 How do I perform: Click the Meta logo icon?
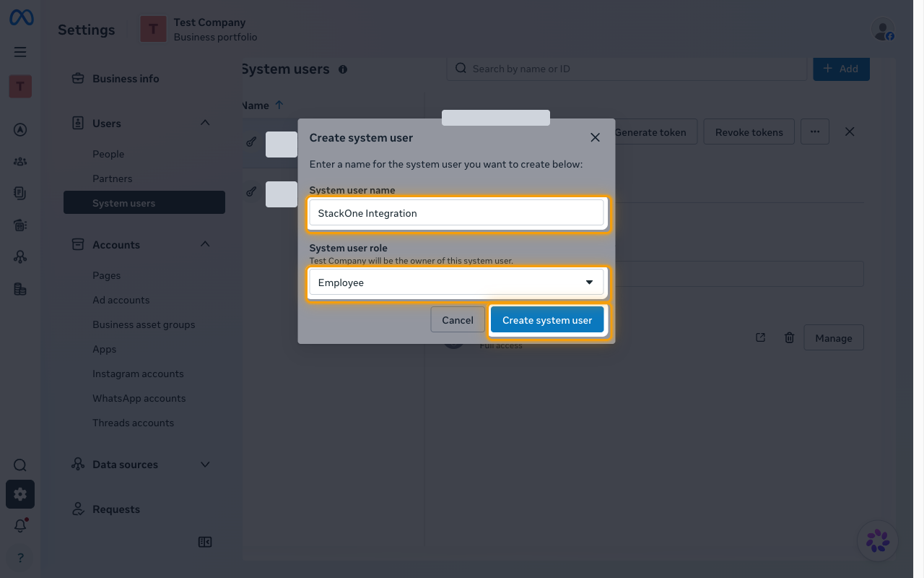tap(21, 18)
